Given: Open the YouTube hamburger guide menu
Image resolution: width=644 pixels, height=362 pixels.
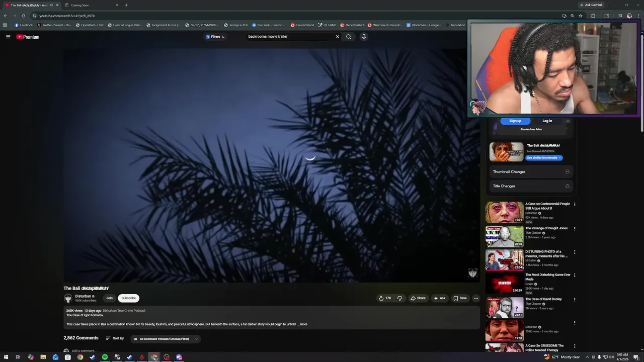Looking at the screenshot, I should 8,37.
